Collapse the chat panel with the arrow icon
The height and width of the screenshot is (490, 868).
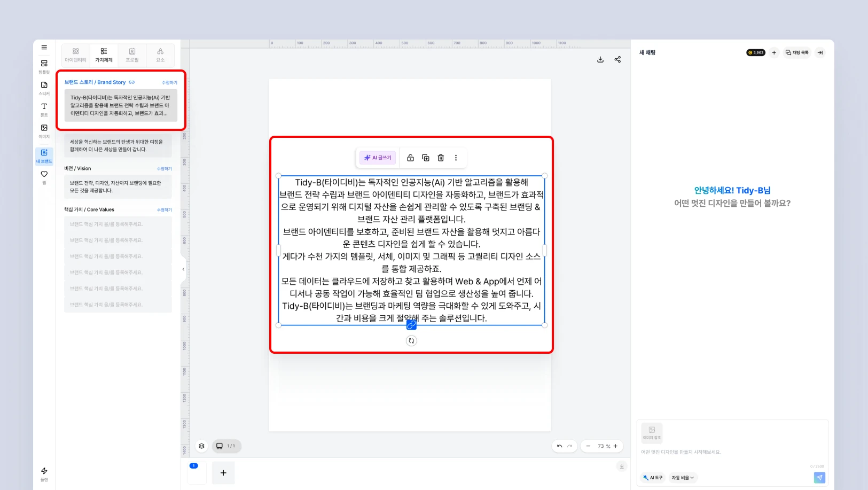820,52
